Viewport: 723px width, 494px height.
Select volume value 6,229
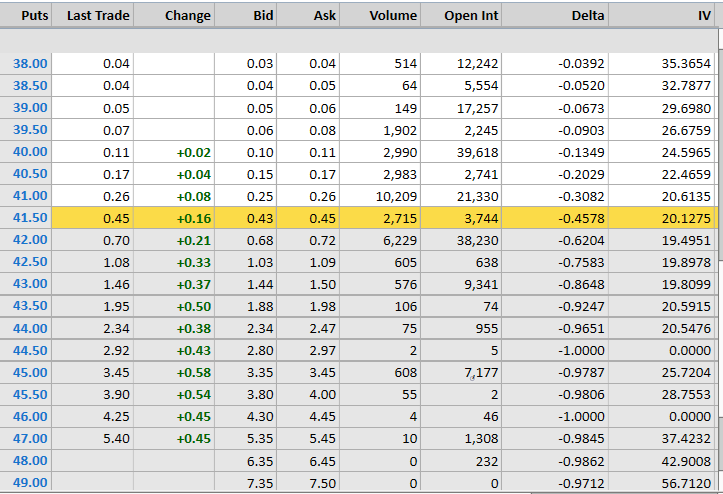(400, 240)
